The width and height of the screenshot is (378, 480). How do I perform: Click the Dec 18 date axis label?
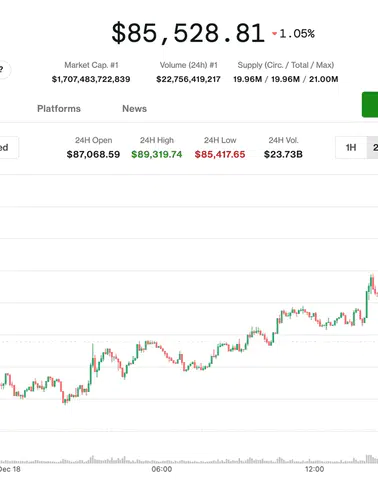[10, 469]
